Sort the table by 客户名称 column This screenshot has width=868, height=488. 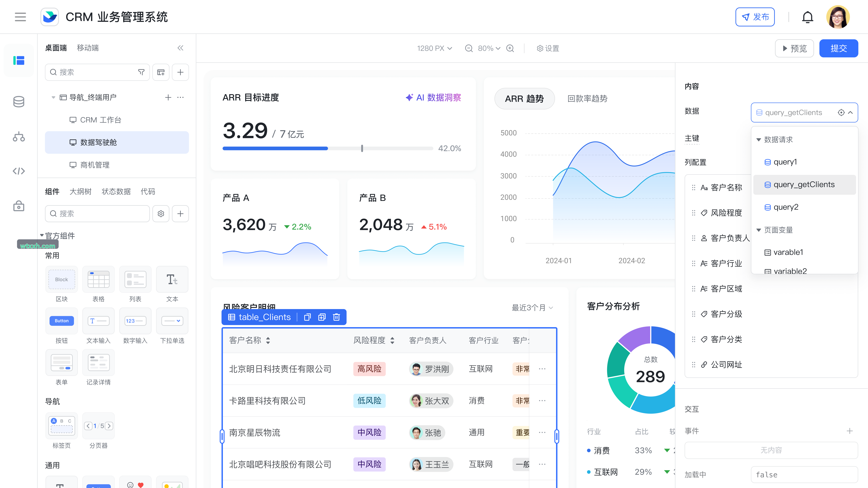[268, 341]
